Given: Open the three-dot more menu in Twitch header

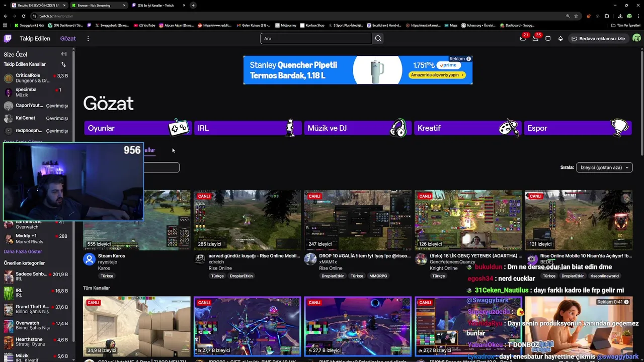Looking at the screenshot, I should tap(88, 38).
